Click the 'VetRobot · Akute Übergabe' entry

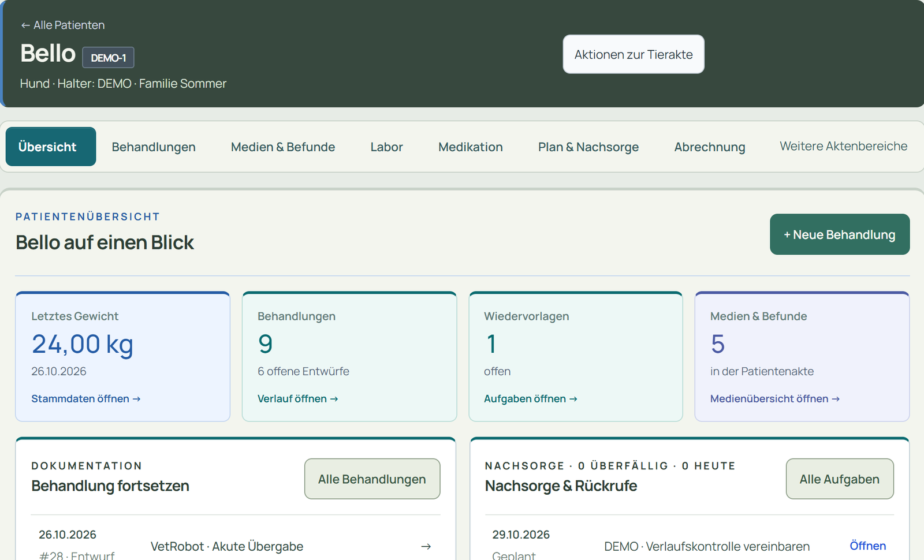coord(227,546)
